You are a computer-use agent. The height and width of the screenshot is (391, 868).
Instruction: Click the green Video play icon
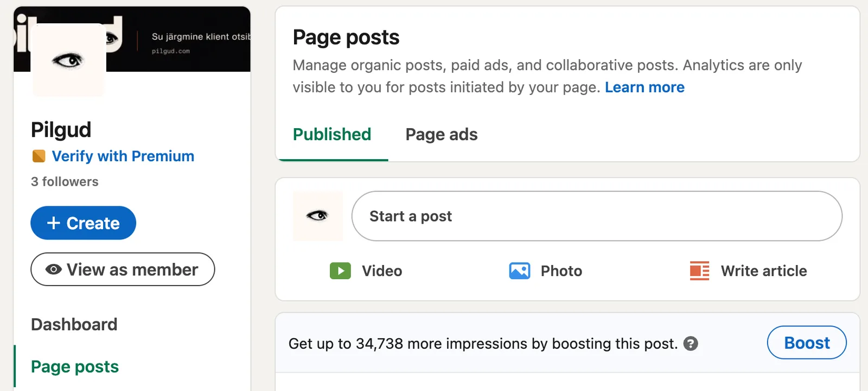click(340, 270)
